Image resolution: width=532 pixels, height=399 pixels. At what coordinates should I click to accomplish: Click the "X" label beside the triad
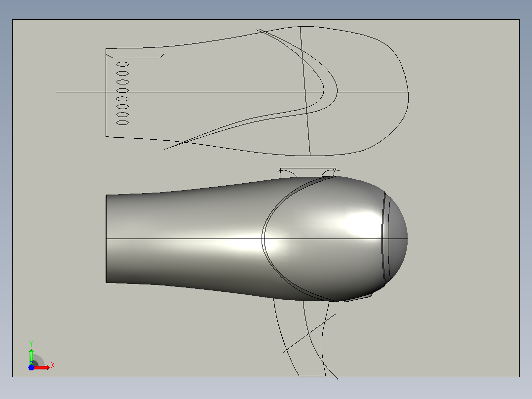tap(53, 365)
